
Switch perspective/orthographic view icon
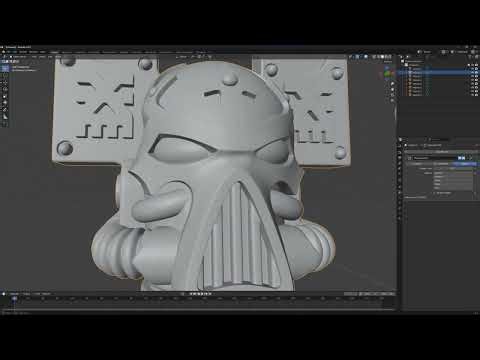click(393, 101)
